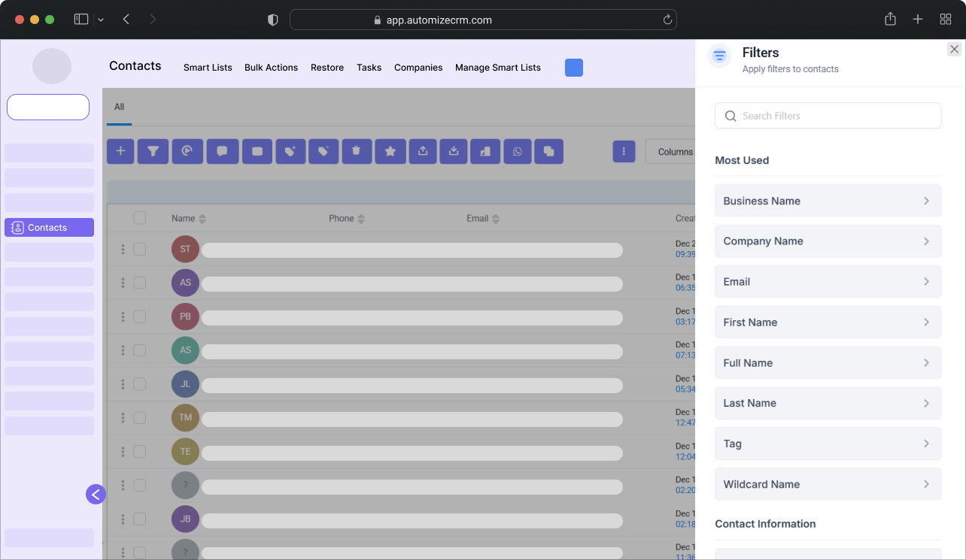Click the Search Filters input field

click(828, 116)
